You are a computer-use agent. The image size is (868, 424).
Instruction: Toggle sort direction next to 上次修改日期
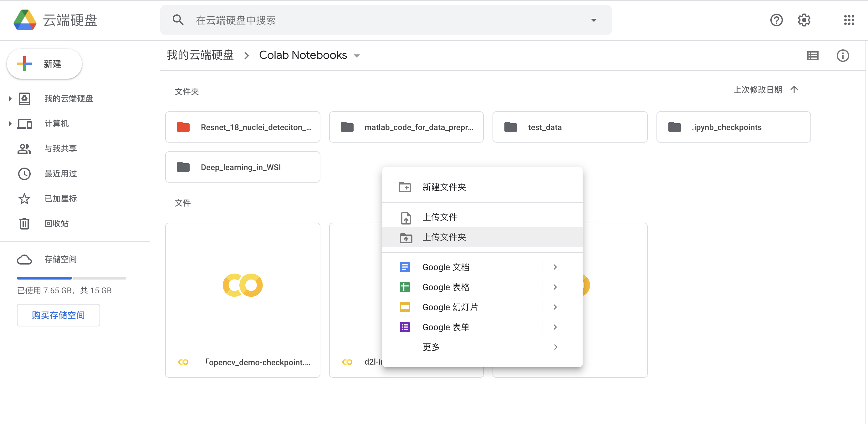tap(794, 89)
